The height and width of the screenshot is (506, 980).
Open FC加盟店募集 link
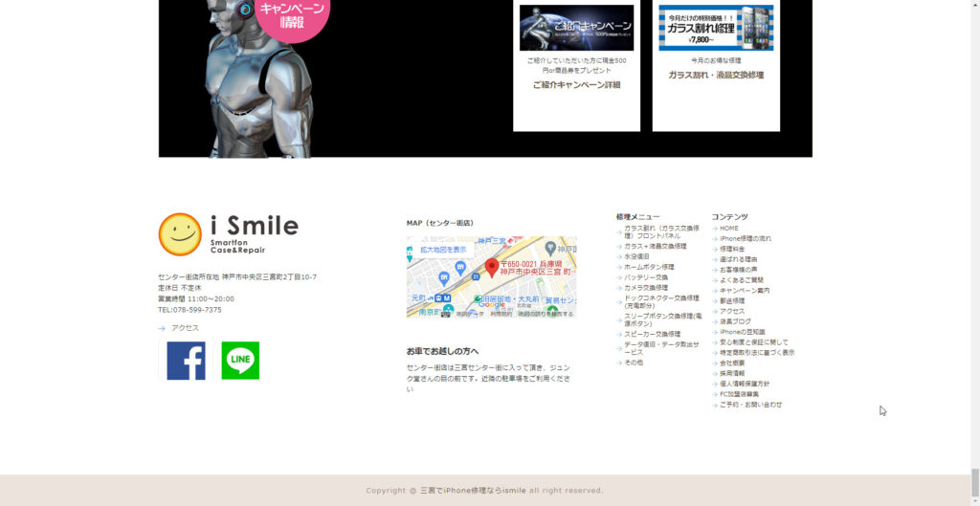[x=739, y=394]
